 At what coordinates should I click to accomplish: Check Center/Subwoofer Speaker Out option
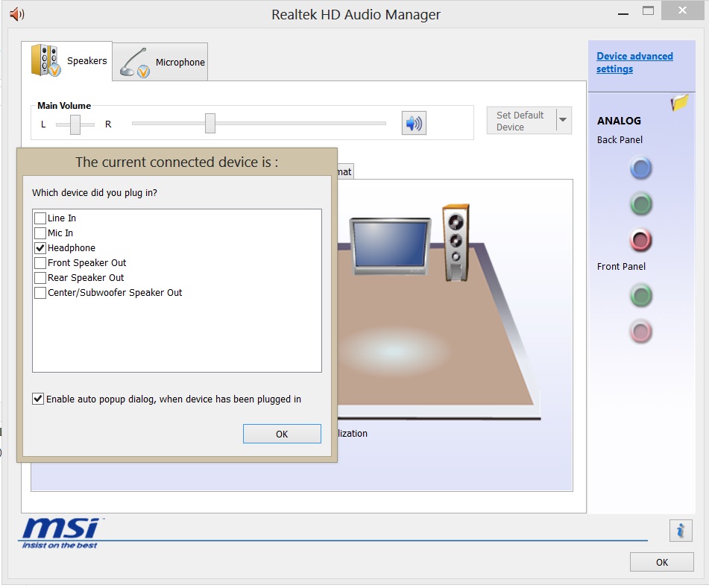click(x=40, y=293)
